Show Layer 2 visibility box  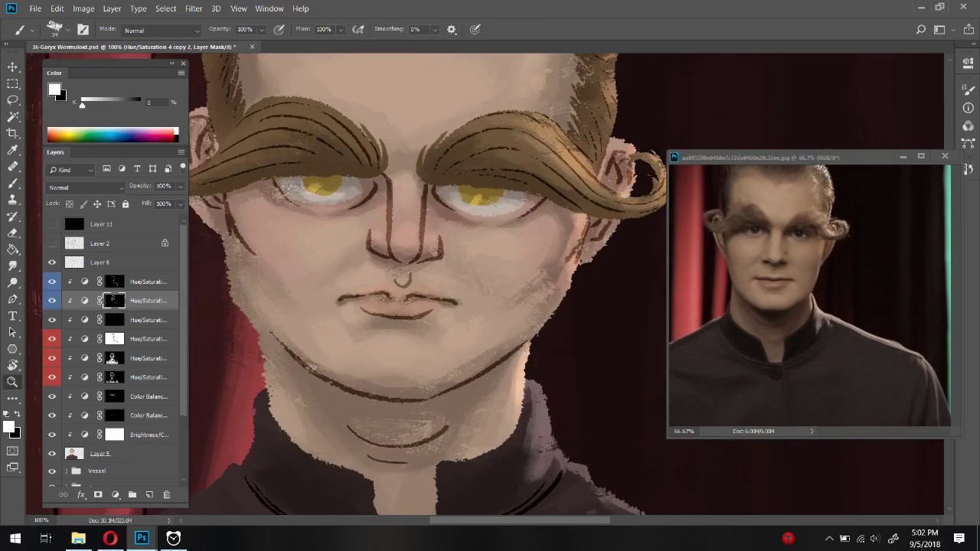pyautogui.click(x=52, y=243)
